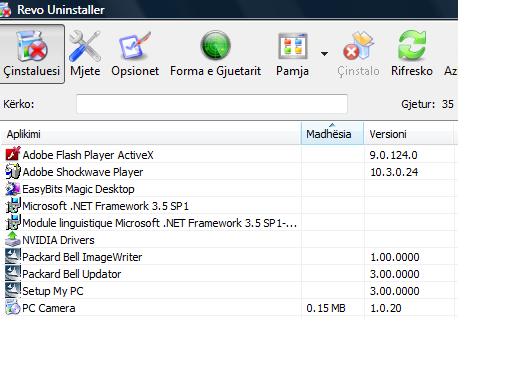This screenshot has width=512, height=384.
Task: Sort by the Versioni column header
Action: (409, 134)
